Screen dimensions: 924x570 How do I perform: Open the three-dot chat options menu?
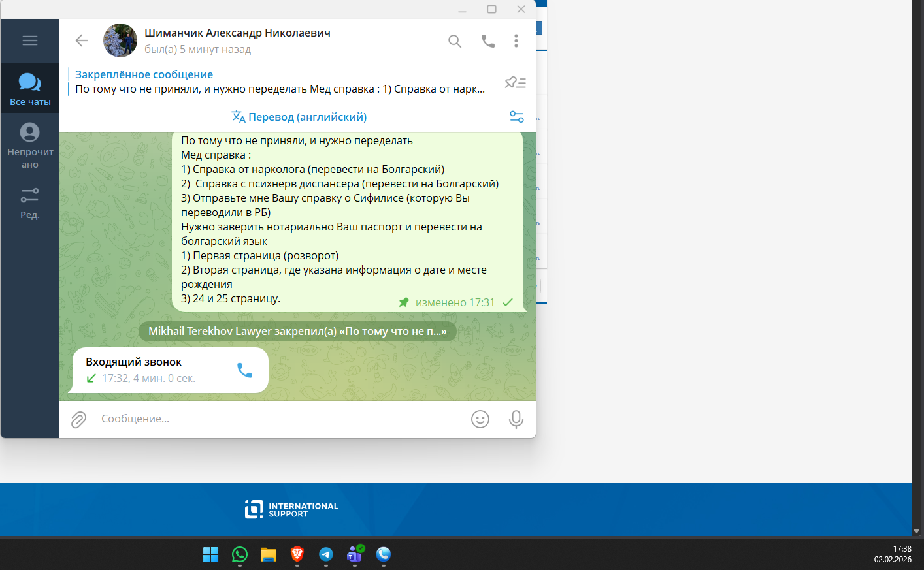point(516,41)
